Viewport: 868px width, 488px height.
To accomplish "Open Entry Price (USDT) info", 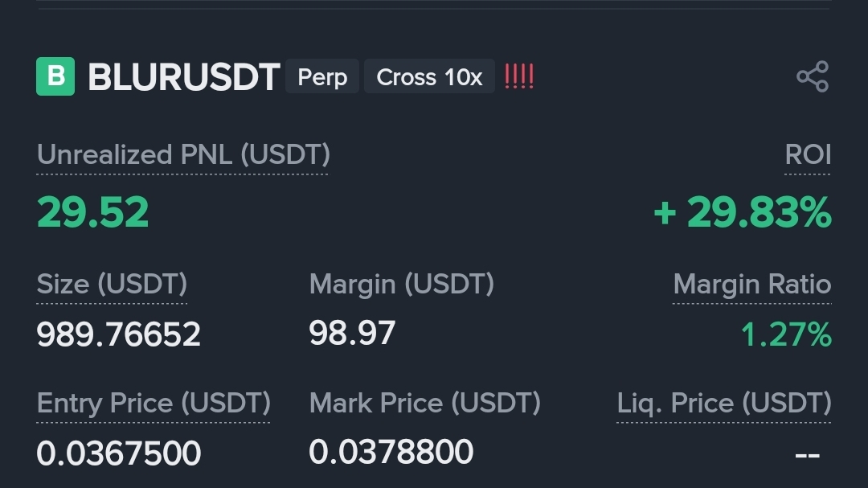I will (x=154, y=403).
